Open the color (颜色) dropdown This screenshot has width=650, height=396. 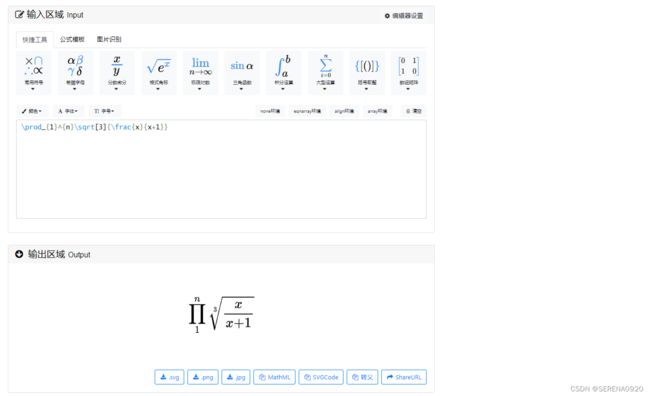tap(32, 111)
